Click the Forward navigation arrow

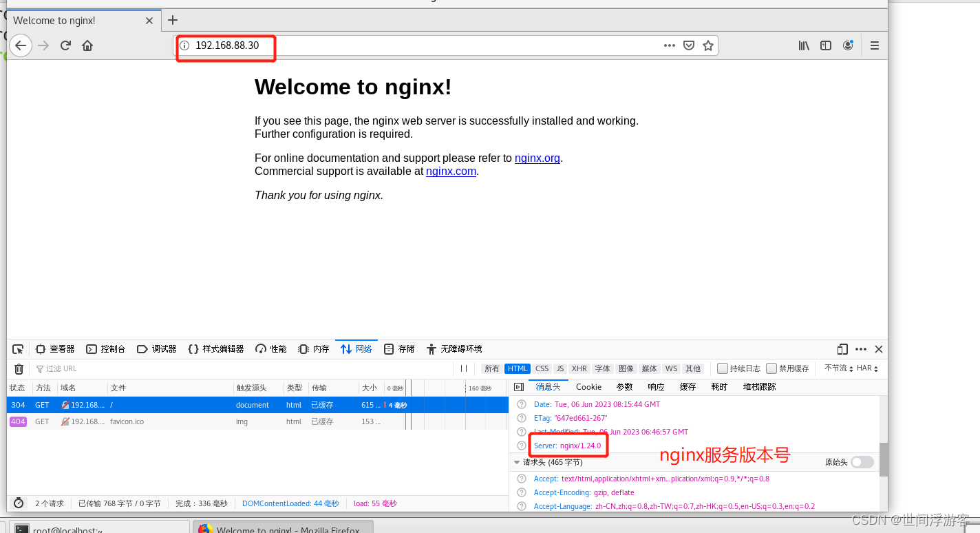click(x=43, y=45)
